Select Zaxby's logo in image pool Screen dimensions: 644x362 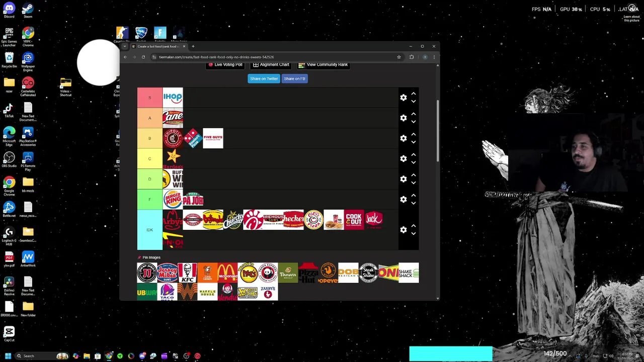pos(268,292)
